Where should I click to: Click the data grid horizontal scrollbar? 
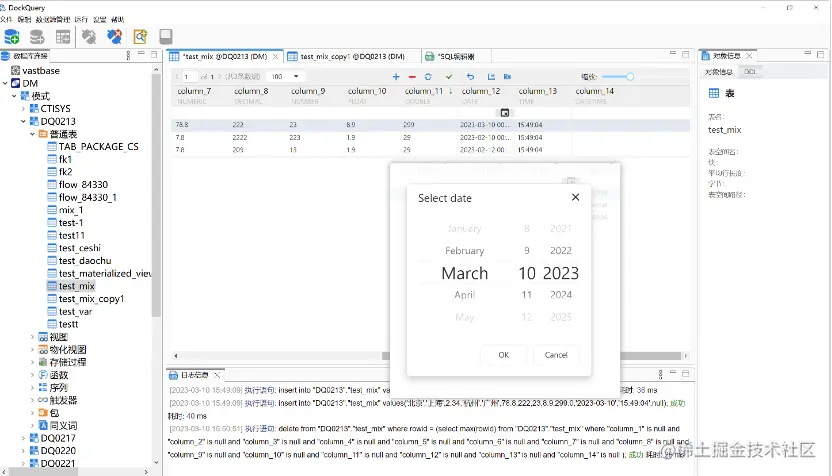(x=531, y=356)
